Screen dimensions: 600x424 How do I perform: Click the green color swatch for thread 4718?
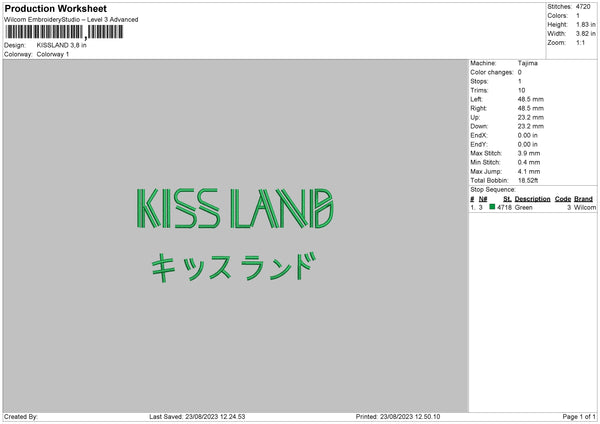492,207
